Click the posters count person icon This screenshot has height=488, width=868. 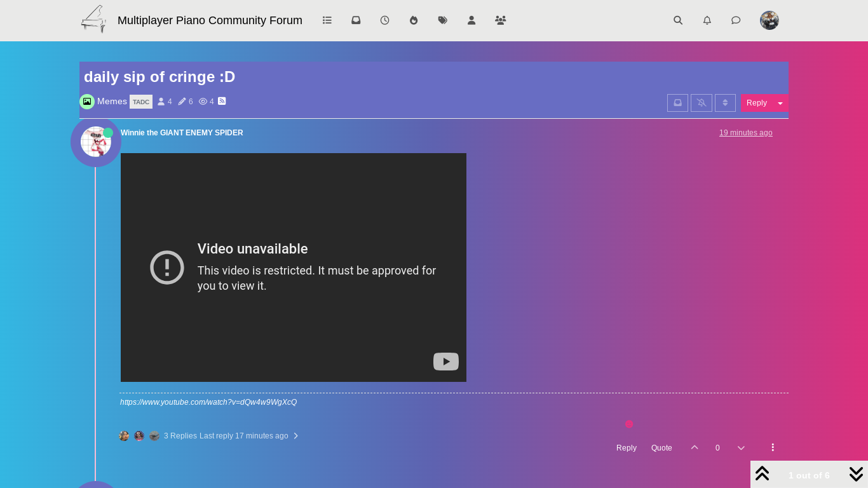pos(161,102)
